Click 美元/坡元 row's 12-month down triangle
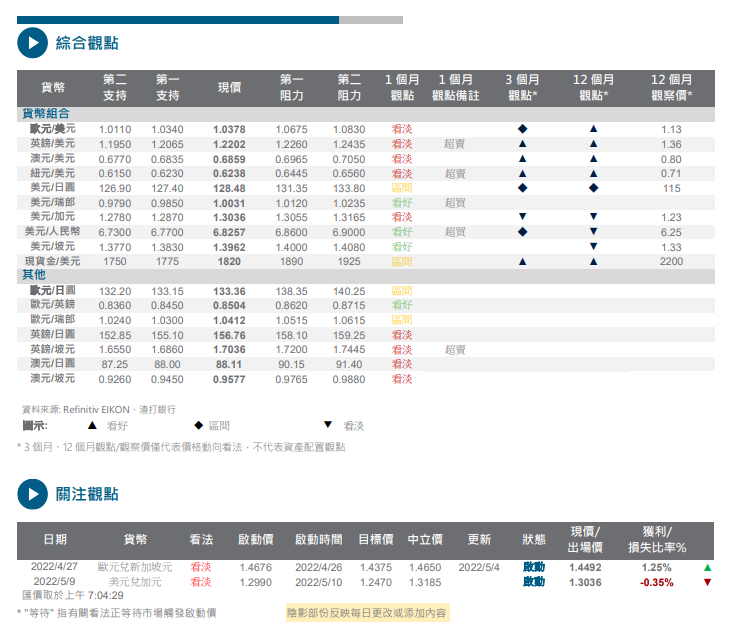This screenshot has width=740, height=643. [594, 246]
